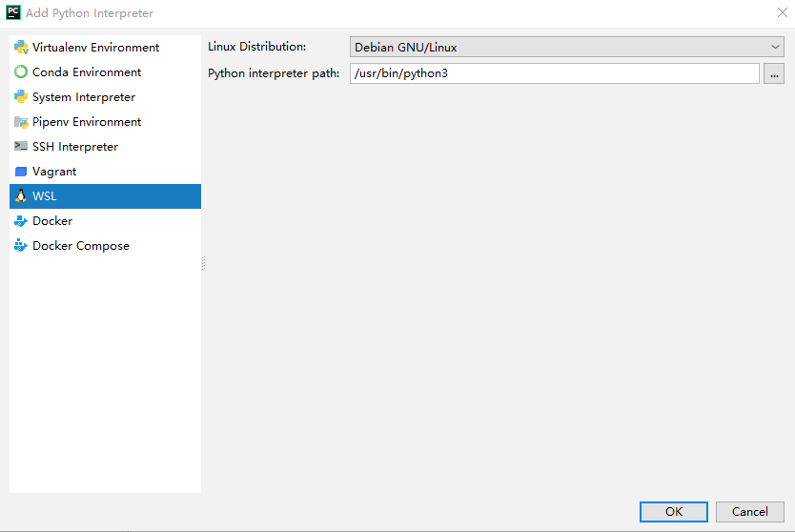Select the Vagrant interpreter type
This screenshot has height=532, width=795.
tap(106, 172)
